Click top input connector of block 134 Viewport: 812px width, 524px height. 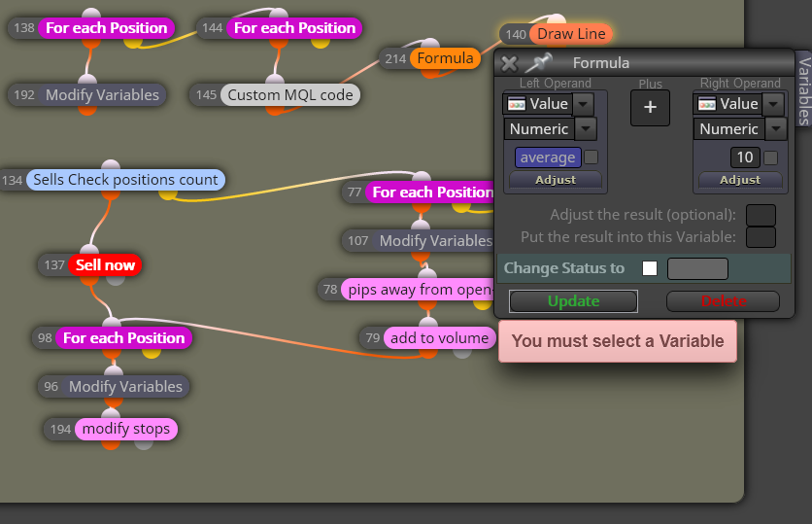point(111,165)
